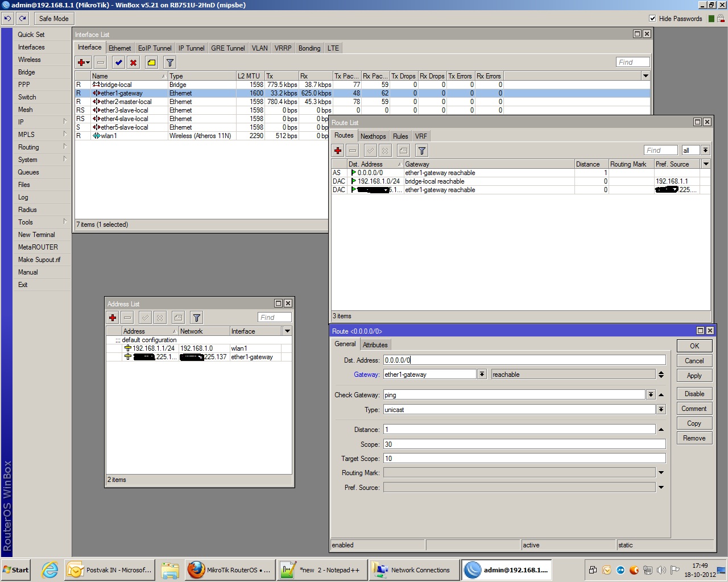Enable selected interface with blue checkmark

(x=118, y=63)
